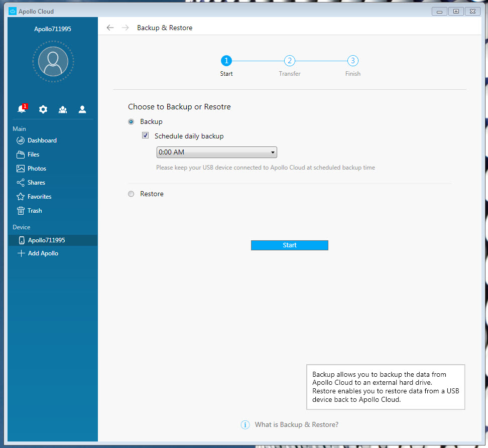Select the Restore radio button
This screenshot has width=488, height=448.
pos(131,194)
